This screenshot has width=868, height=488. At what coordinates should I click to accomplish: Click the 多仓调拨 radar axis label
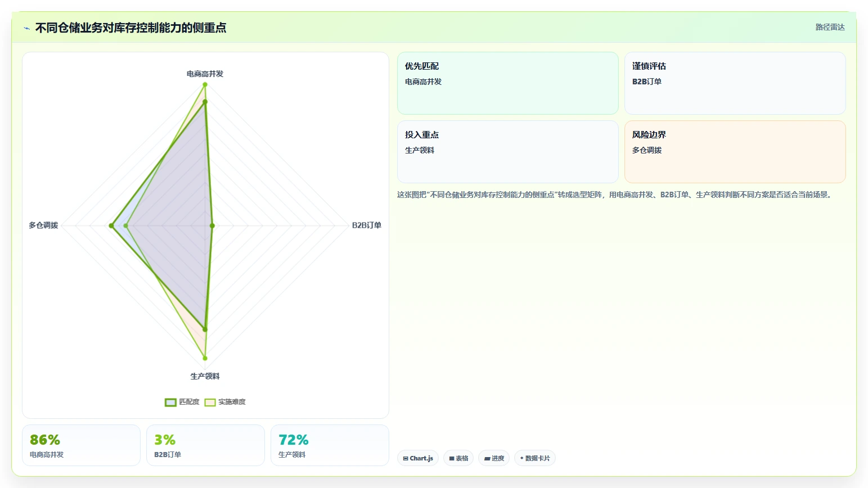tap(43, 225)
